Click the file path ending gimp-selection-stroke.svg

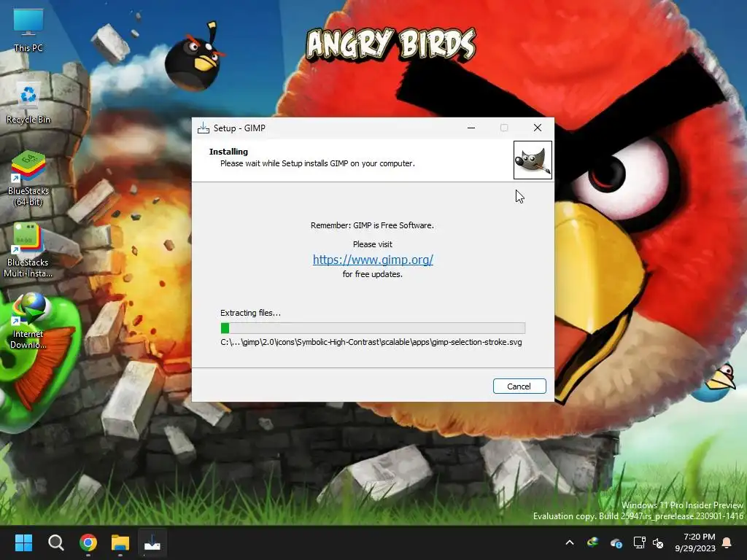pos(371,342)
